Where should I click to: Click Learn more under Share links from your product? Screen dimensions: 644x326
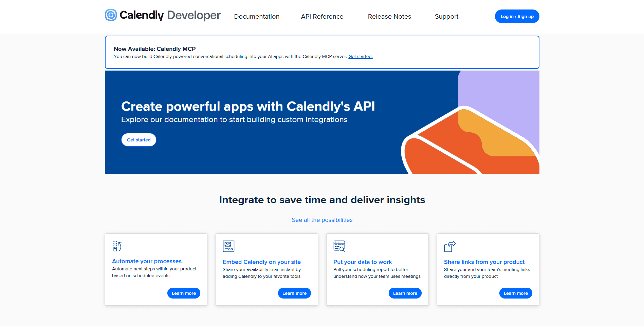(516, 293)
